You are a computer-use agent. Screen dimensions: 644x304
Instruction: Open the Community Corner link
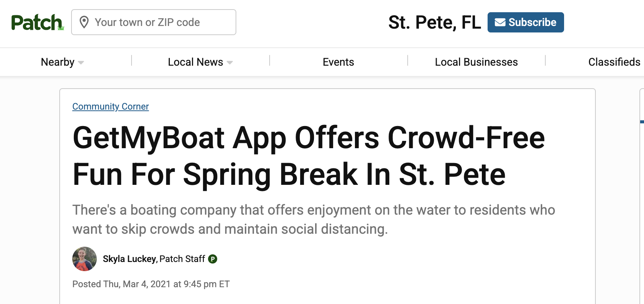coord(111,107)
